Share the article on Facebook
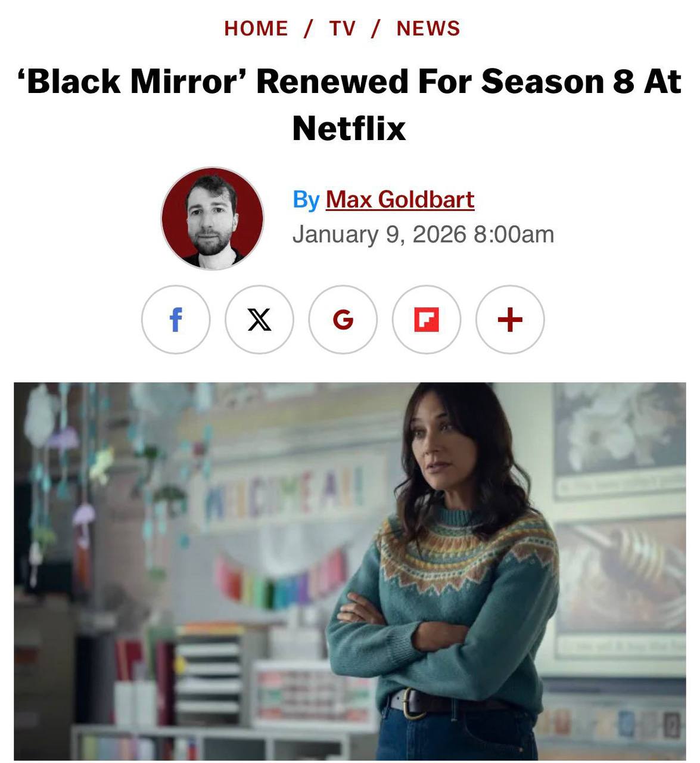 [176, 320]
